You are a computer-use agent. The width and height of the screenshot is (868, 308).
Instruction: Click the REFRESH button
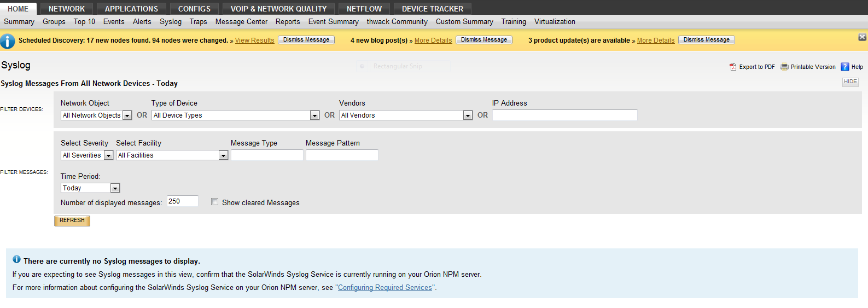[72, 220]
